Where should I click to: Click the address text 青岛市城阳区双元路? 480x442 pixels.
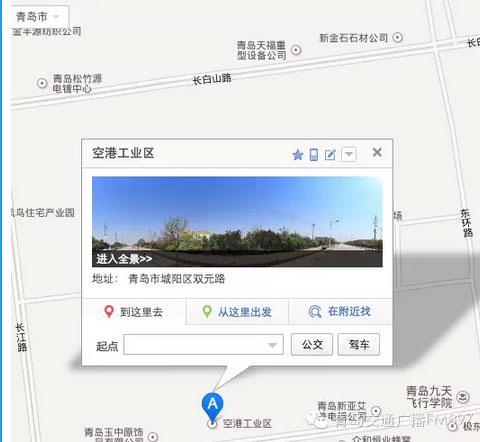click(x=177, y=279)
